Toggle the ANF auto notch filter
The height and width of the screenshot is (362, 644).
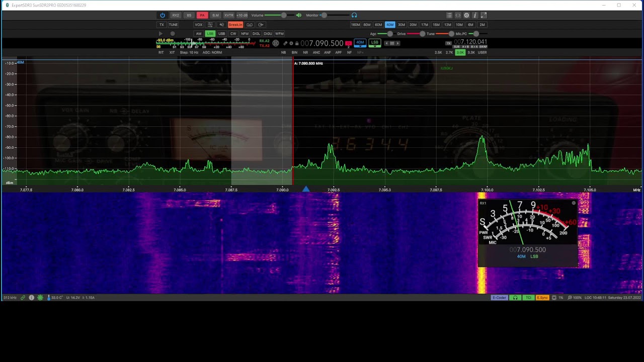tap(328, 52)
